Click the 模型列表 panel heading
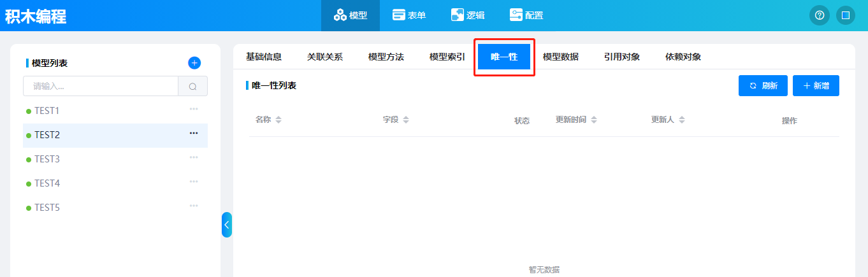 pos(50,63)
